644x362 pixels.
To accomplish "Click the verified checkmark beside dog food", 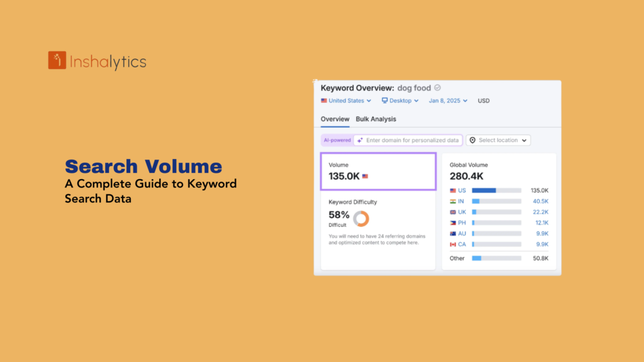I will click(438, 88).
